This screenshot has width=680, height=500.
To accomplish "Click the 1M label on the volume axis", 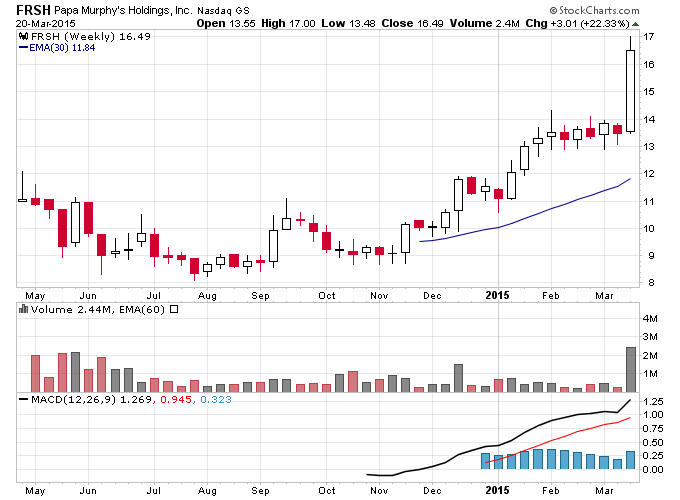I will click(650, 373).
